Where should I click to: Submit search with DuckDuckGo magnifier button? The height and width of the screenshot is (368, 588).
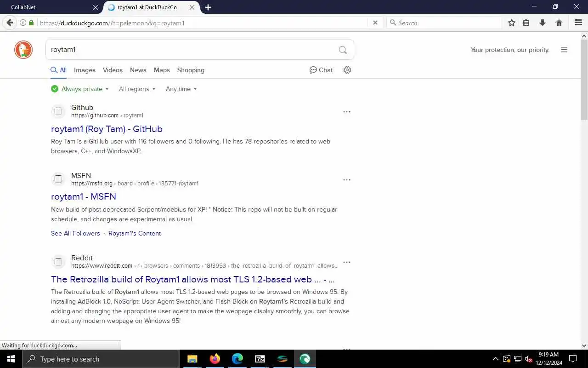pos(343,50)
